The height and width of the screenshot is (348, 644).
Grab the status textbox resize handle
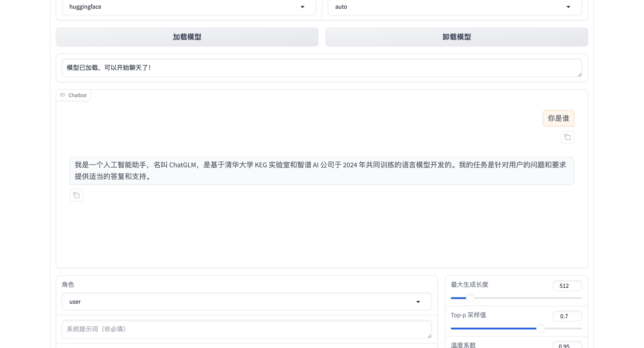(580, 75)
